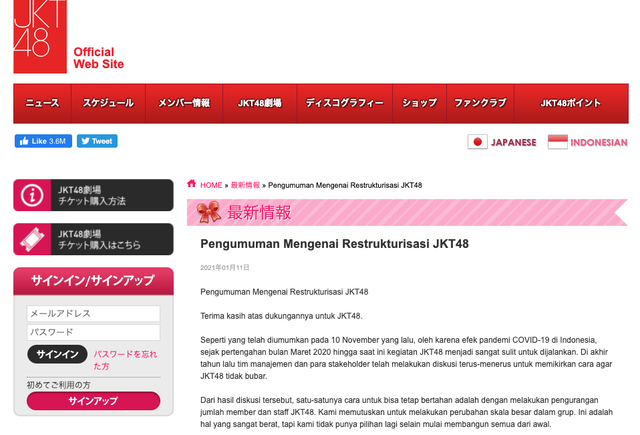Image resolution: width=640 pixels, height=435 pixels.
Task: Open the ファンクラブ menu item
Action: coord(480,103)
